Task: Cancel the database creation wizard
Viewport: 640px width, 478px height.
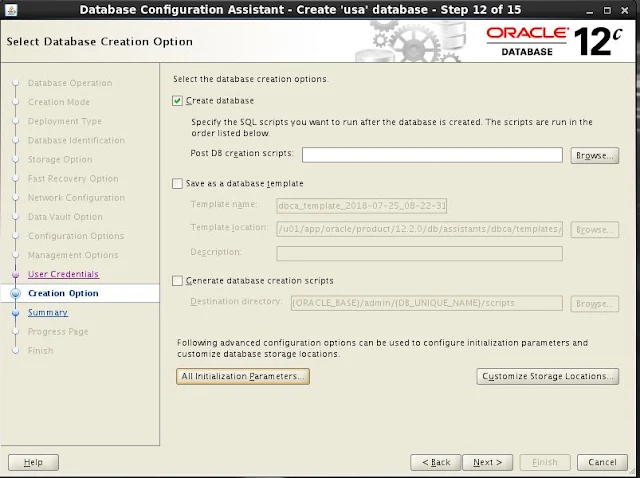Action: 602,462
